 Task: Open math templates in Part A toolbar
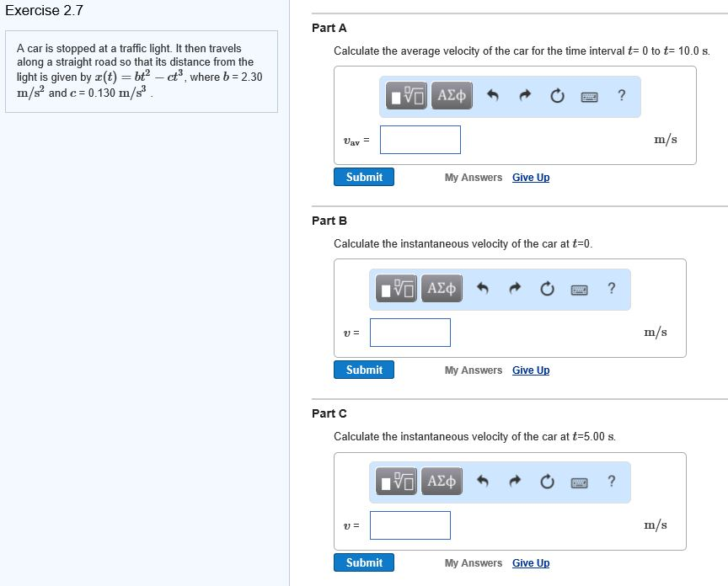(408, 96)
